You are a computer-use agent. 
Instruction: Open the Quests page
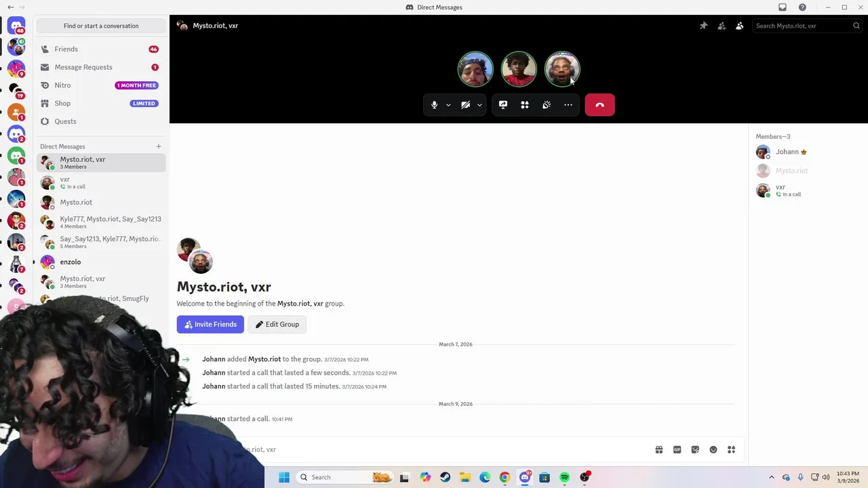[100, 121]
